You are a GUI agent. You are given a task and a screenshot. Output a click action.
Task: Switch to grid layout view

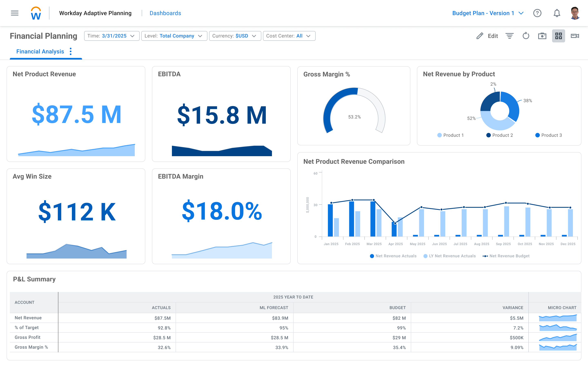(559, 36)
